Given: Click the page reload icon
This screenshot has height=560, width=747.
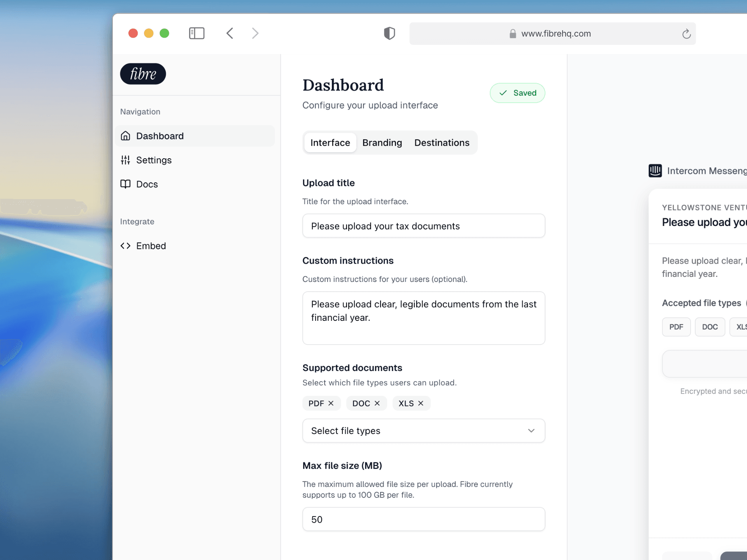Looking at the screenshot, I should (686, 34).
